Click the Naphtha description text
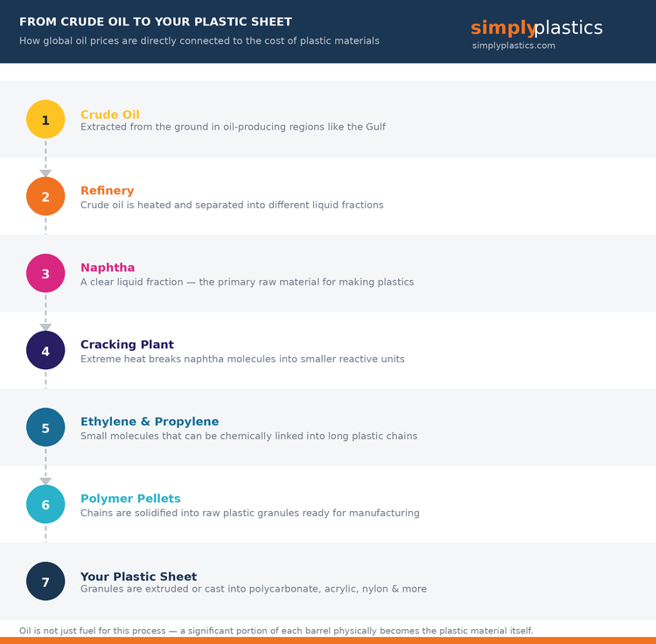The image size is (656, 644). (247, 283)
